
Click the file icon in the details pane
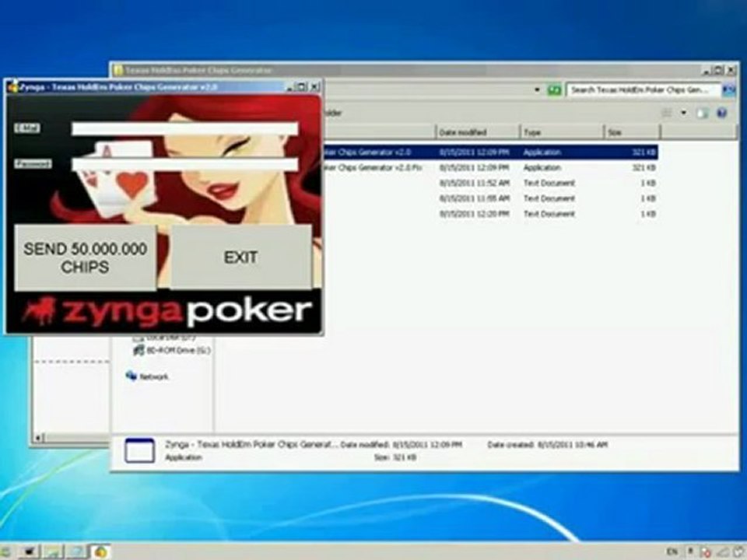[139, 450]
